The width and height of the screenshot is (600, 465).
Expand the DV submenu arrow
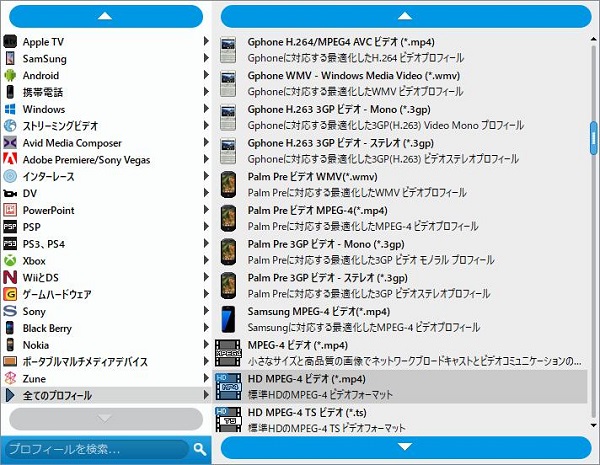[206, 193]
